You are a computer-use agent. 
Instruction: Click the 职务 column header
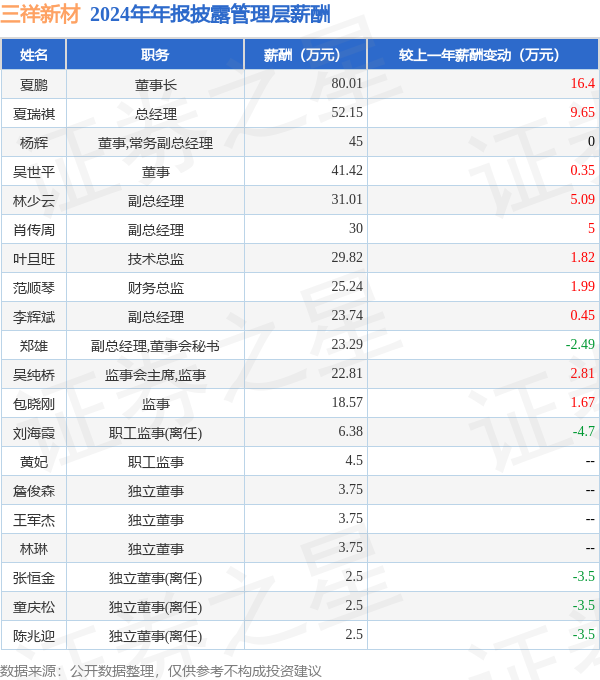pos(155,55)
